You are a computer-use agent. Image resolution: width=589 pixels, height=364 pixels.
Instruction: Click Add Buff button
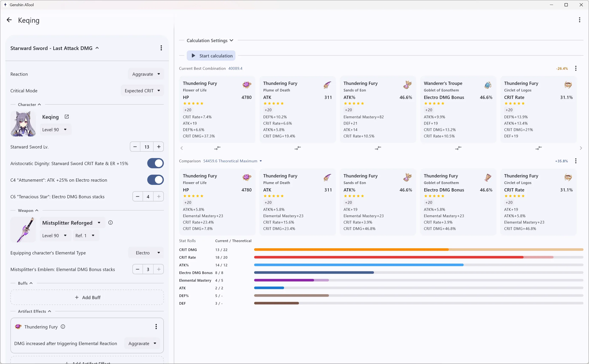(x=87, y=297)
